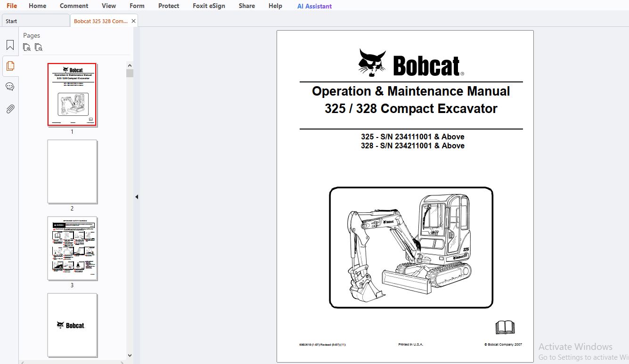This screenshot has height=364, width=629.
Task: Open the Bookmarks panel icon
Action: click(x=10, y=45)
